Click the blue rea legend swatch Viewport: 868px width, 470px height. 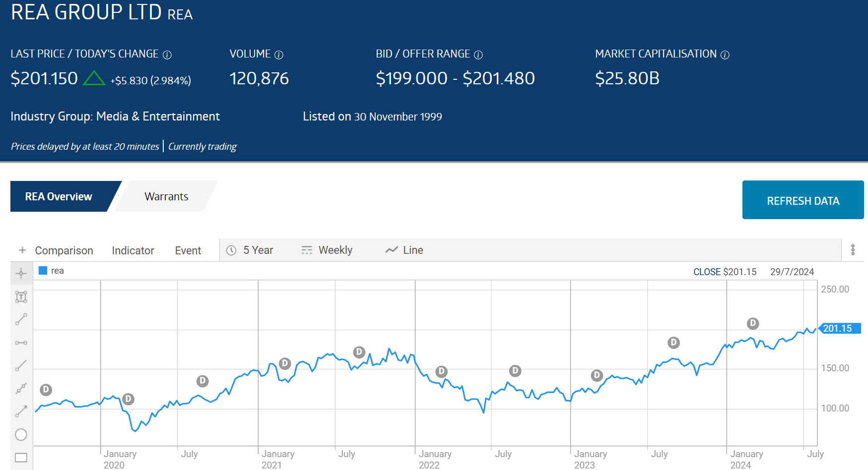(43, 270)
